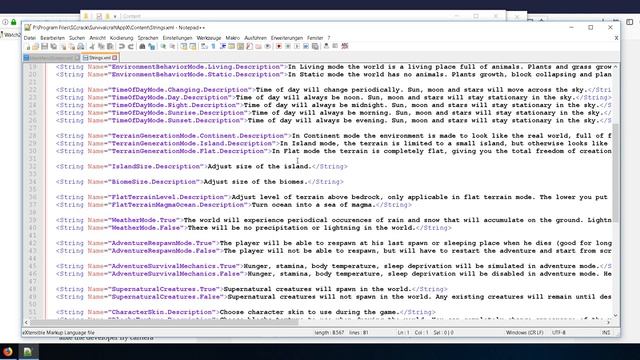Screen dimensions: 640x360
Task: Toggle synchronized horizontal scrolling
Action: [x=193, y=46]
